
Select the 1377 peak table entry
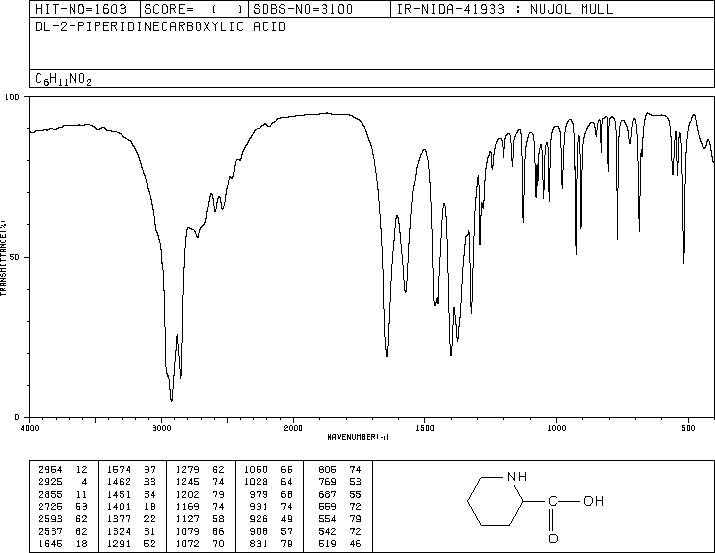tap(132, 519)
